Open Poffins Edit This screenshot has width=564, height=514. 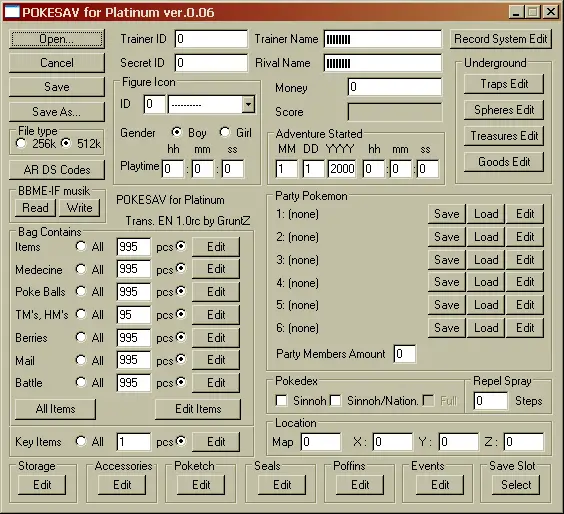coord(360,485)
